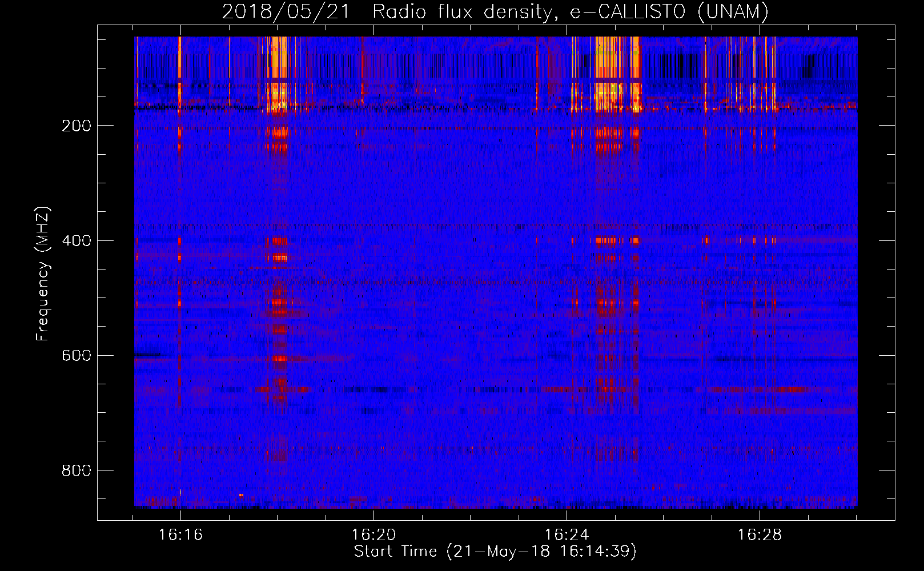
Task: Click the 16:28 time tick label
Action: click(x=760, y=535)
